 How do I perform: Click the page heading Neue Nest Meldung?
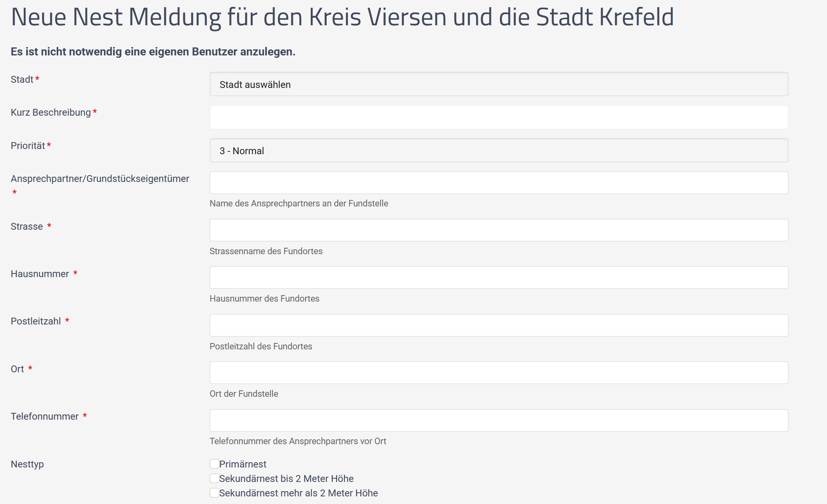tap(342, 17)
